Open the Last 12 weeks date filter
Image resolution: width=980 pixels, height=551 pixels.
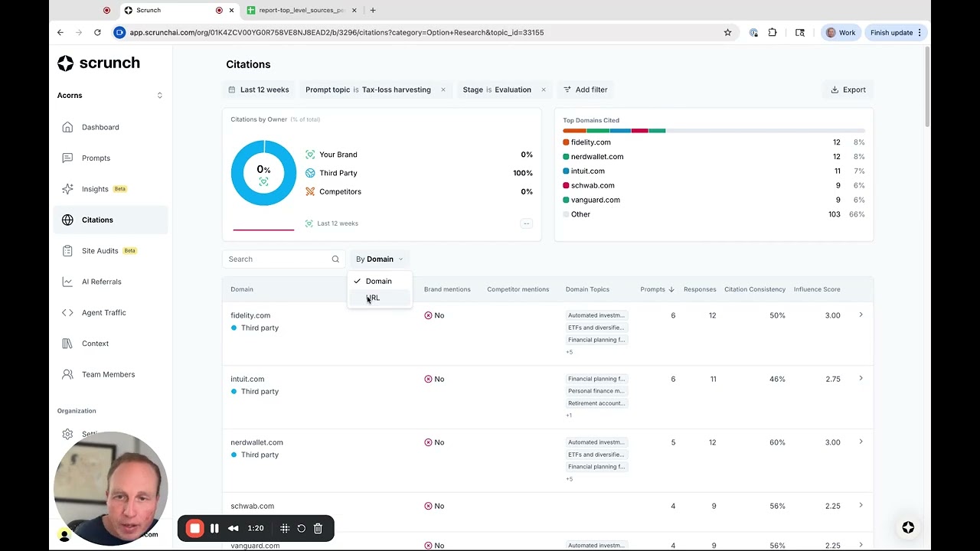pos(259,90)
